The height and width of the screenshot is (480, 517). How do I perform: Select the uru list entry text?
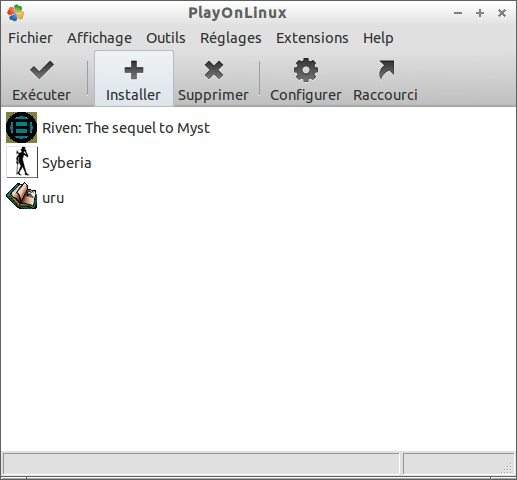tap(53, 198)
